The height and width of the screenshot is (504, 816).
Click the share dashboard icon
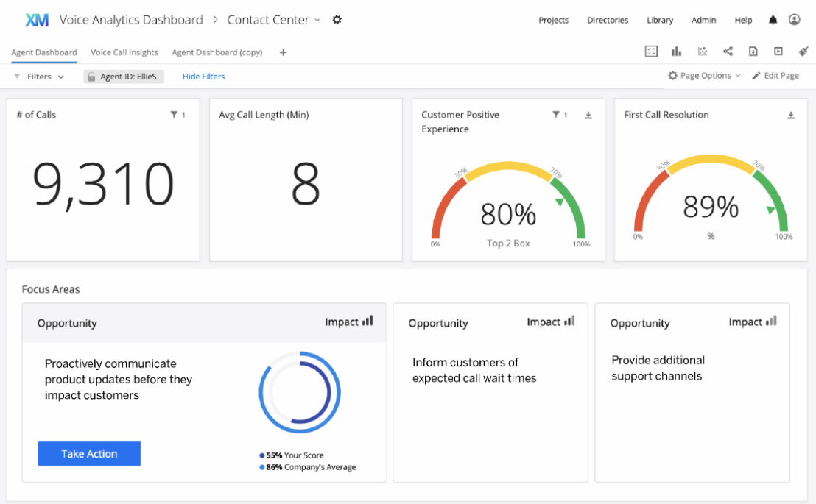coord(728,52)
